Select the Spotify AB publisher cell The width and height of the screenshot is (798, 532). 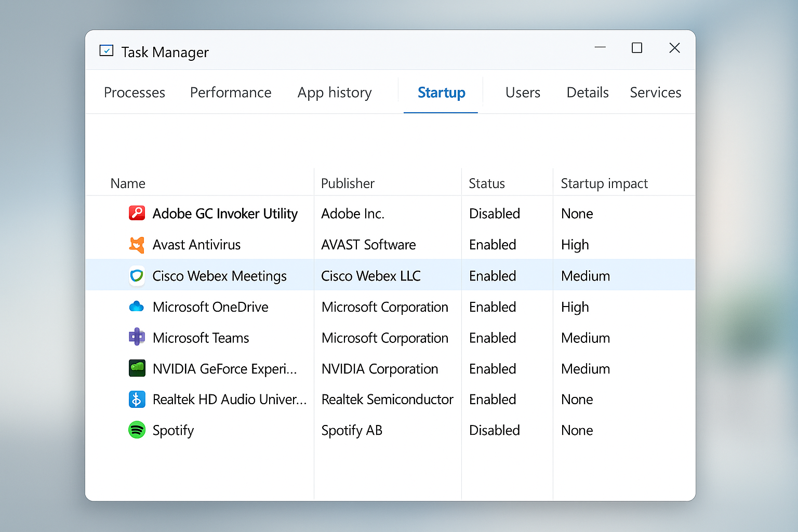pos(352,430)
